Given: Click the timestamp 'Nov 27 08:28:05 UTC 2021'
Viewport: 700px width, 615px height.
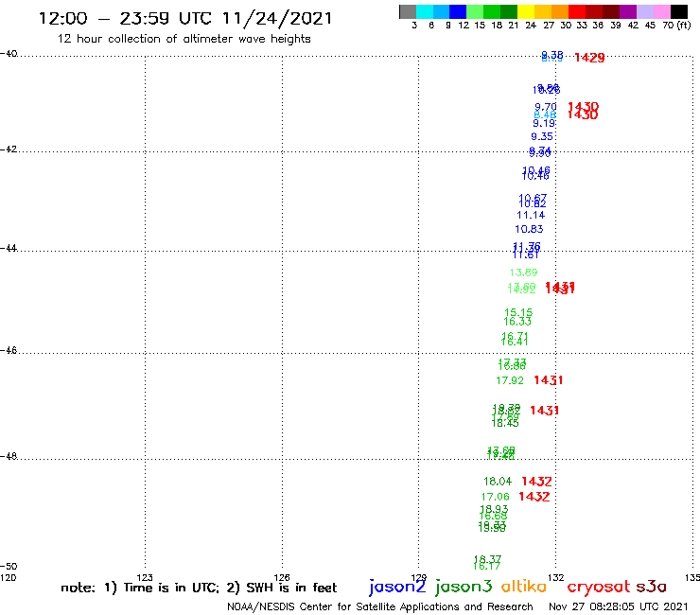Looking at the screenshot, I should (x=618, y=607).
